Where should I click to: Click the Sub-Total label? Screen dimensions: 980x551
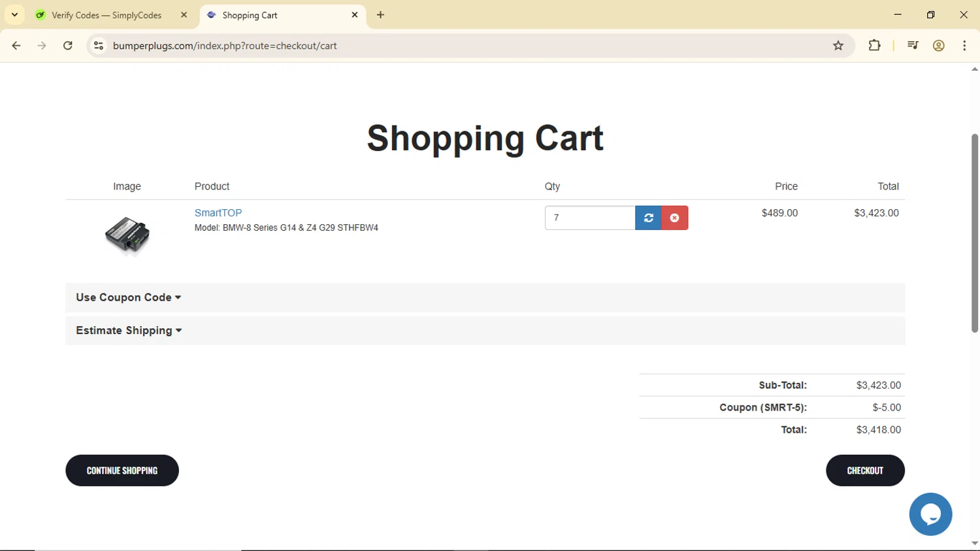(x=783, y=385)
